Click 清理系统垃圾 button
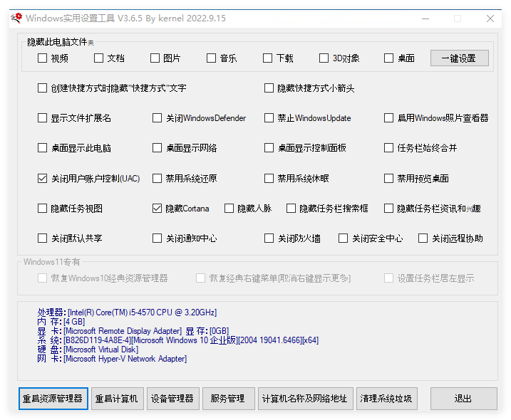Screen dimensions: 511x420 pos(386,399)
